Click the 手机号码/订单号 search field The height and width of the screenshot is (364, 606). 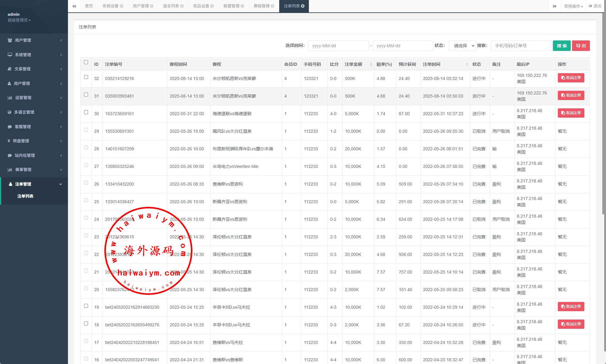(521, 46)
